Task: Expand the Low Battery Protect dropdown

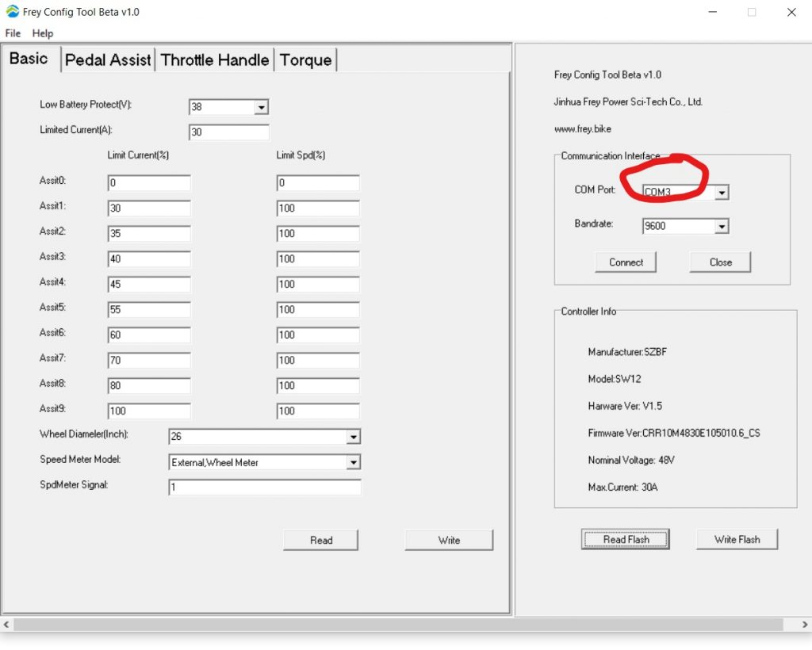Action: coord(261,107)
